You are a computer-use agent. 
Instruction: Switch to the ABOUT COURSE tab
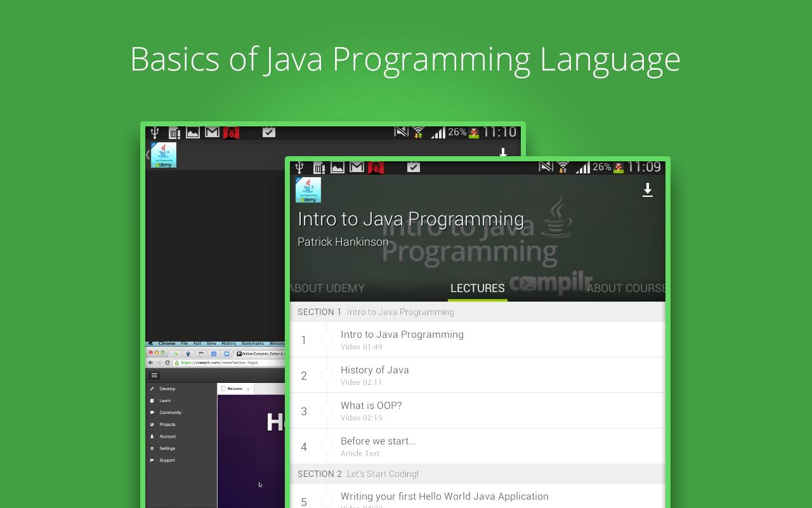pyautogui.click(x=625, y=288)
